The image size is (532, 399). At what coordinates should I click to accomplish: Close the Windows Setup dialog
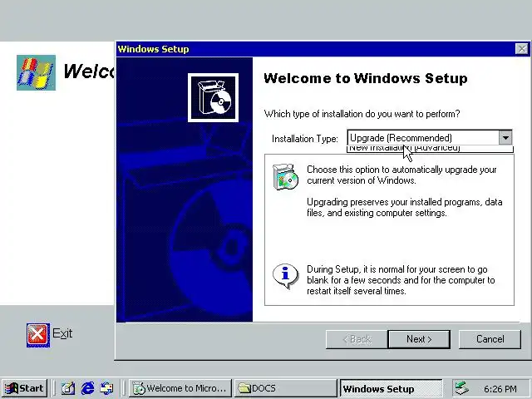[x=522, y=49]
